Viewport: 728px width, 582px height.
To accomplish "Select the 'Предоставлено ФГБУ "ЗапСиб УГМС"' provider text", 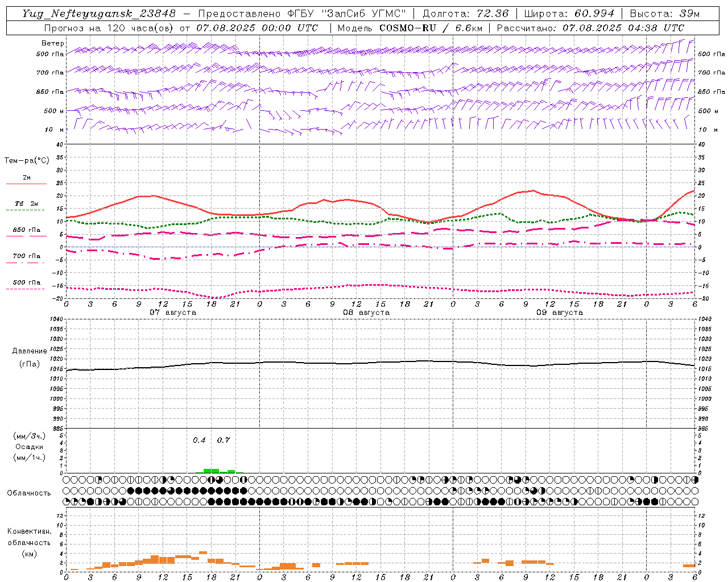I will (302, 14).
